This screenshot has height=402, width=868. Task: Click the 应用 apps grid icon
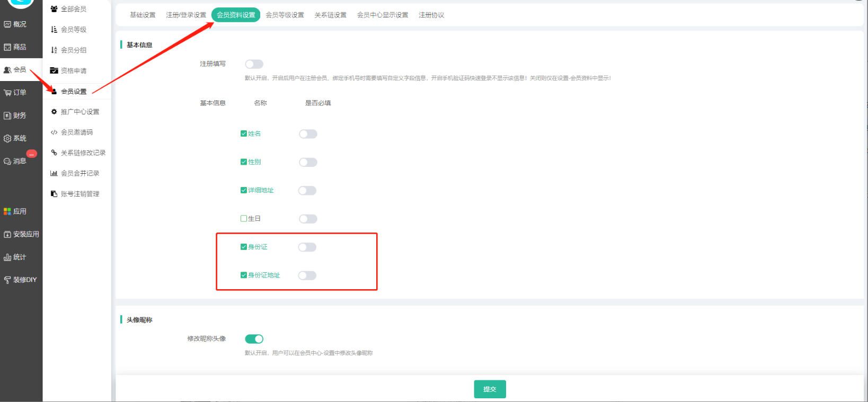pyautogui.click(x=7, y=211)
